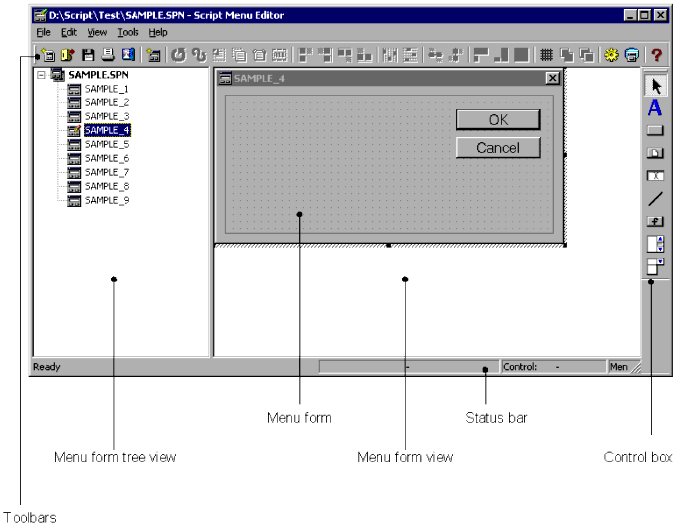Open the Tools menu
Image resolution: width=683 pixels, height=532 pixels.
pos(127,32)
